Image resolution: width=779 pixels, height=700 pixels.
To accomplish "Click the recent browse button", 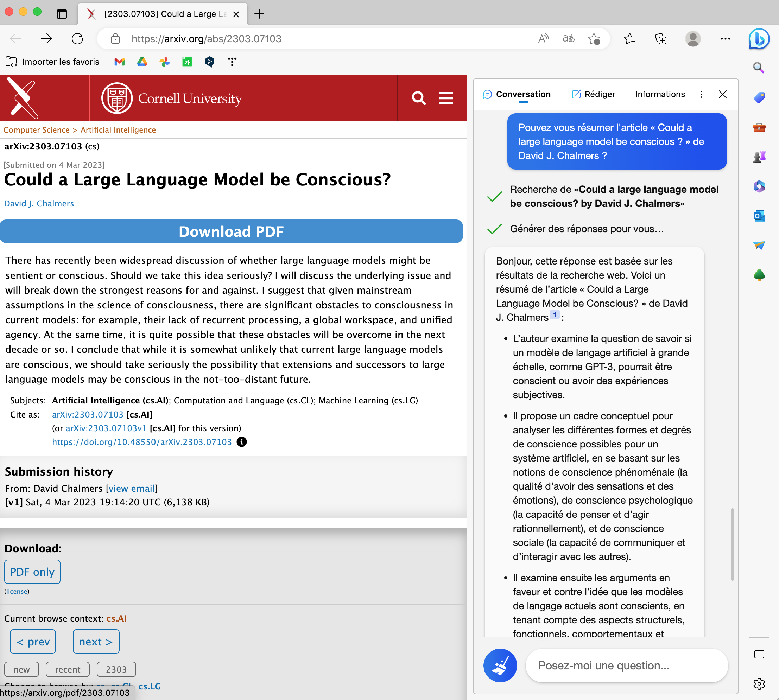I will [x=67, y=670].
